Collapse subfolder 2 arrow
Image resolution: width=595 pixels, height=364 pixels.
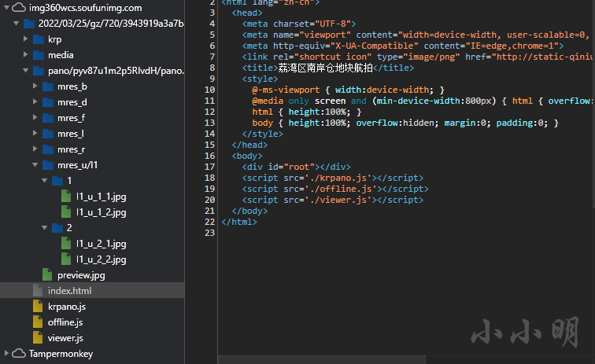coord(44,227)
